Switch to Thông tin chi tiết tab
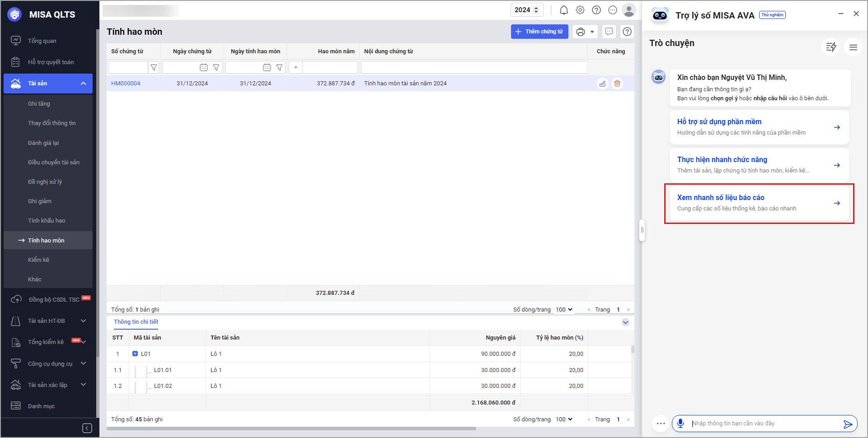The image size is (868, 438). (136, 322)
